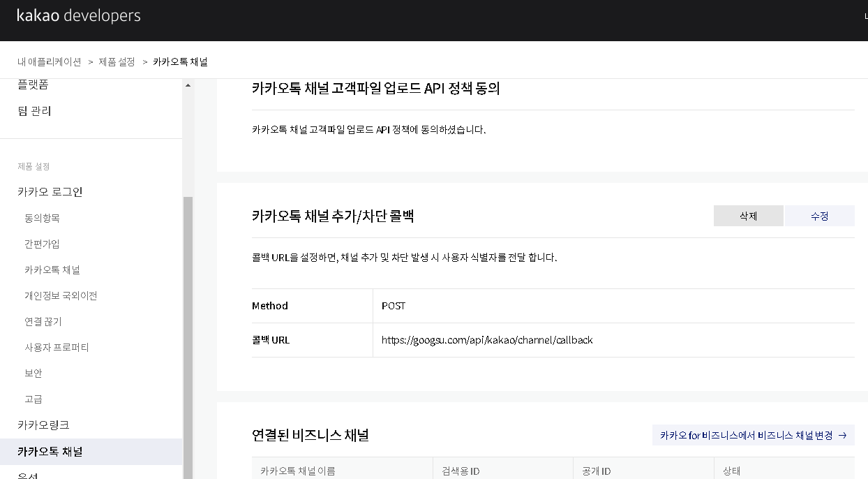
Task: Open 팀 관리 in sidebar
Action: (34, 111)
